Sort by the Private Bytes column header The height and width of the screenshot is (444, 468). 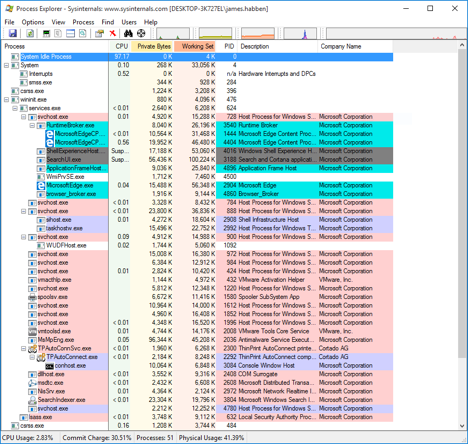[x=152, y=46]
